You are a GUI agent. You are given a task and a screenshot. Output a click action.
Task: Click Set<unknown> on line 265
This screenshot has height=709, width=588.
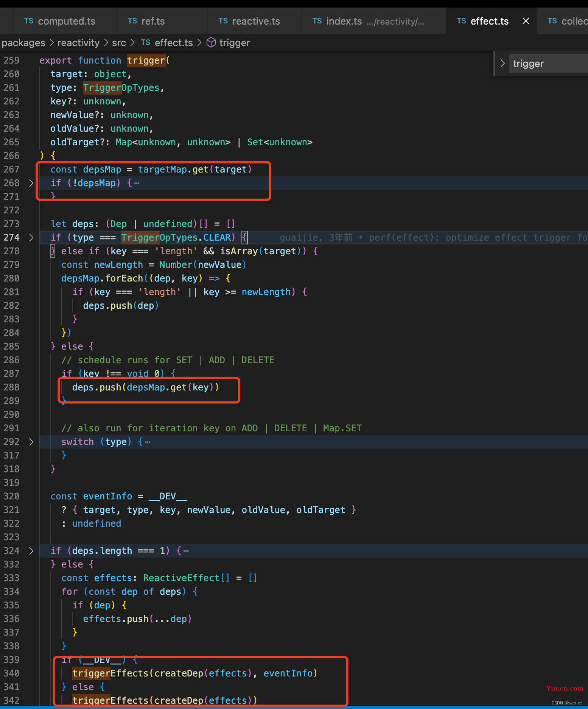[280, 142]
